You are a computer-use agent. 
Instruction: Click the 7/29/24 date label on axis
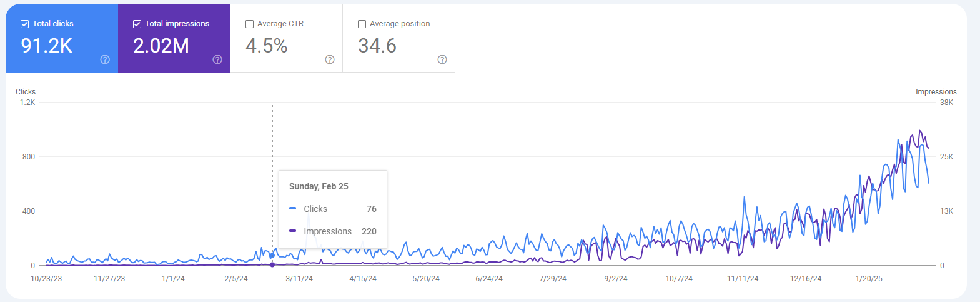[x=553, y=279]
